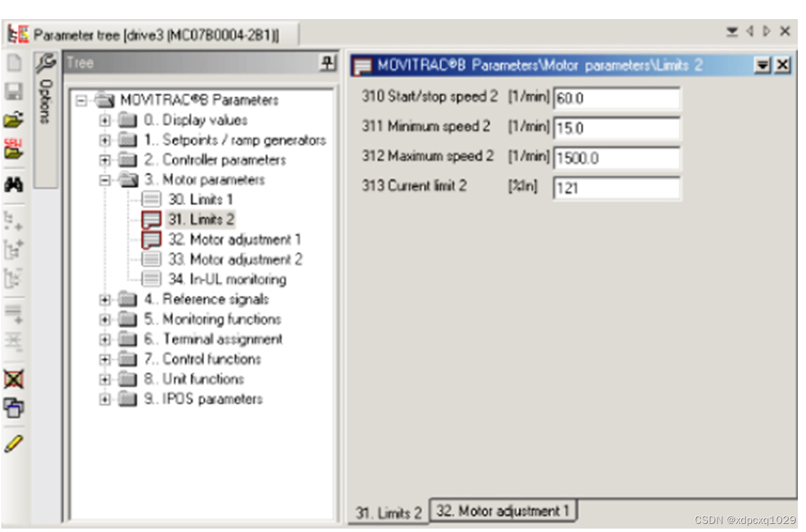The width and height of the screenshot is (806, 532).
Task: Expand the 2.. Controller parameters node
Action: point(105,160)
